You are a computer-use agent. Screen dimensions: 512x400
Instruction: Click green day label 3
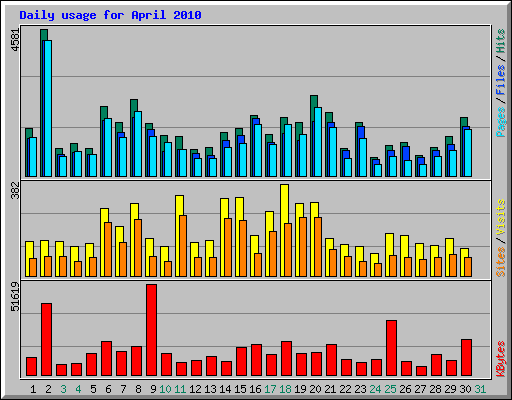[x=63, y=389]
